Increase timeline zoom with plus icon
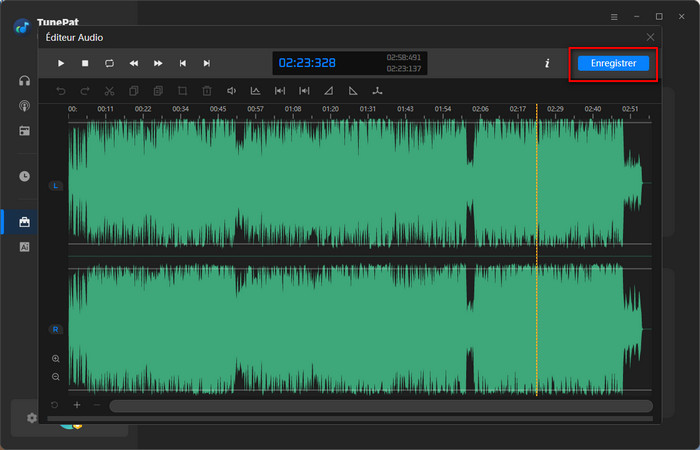Screen dimensions: 700x450 click(x=77, y=405)
